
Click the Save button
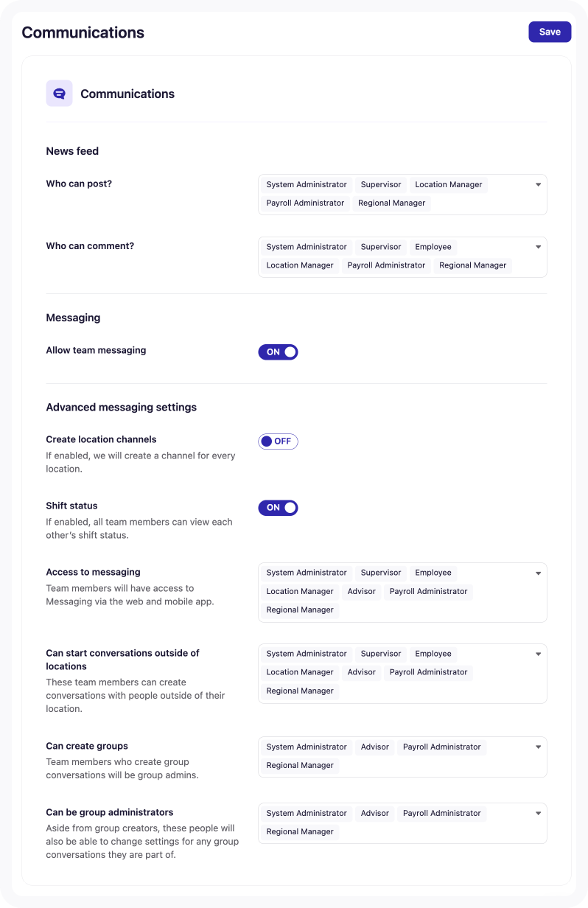[x=550, y=32]
